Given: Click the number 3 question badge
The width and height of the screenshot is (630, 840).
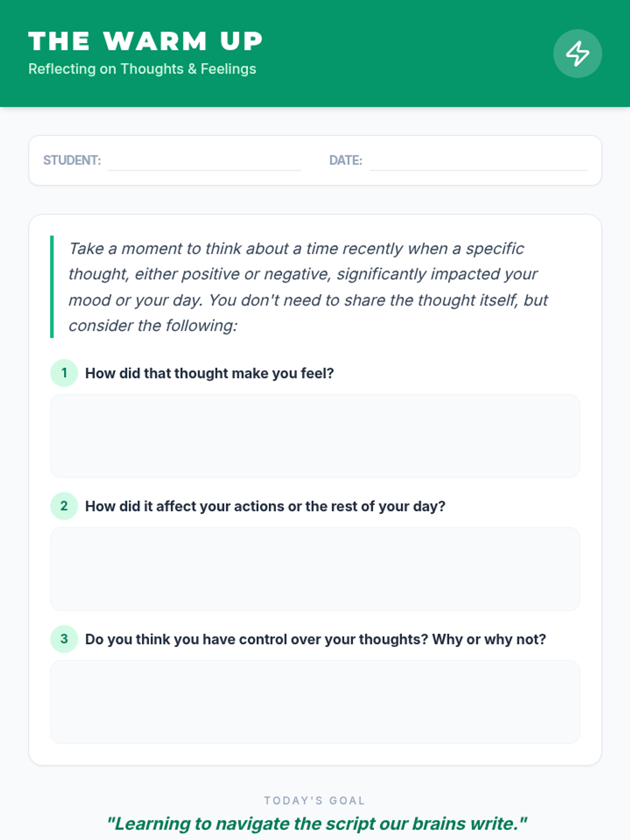Looking at the screenshot, I should 64,639.
